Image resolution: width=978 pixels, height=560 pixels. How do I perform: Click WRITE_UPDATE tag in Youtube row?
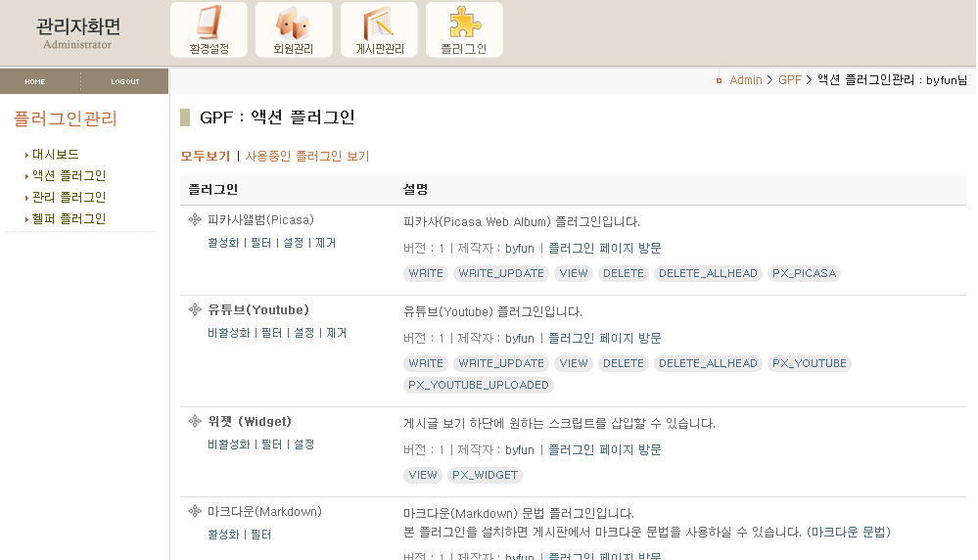click(501, 363)
